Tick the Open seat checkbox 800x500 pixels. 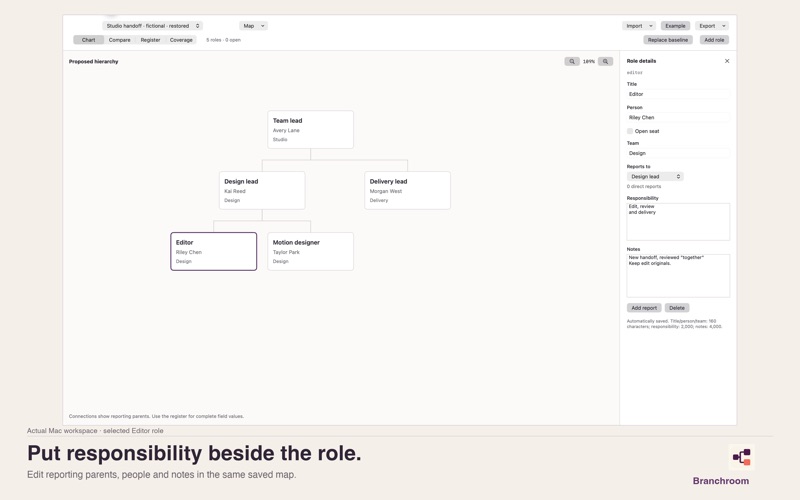pos(630,131)
